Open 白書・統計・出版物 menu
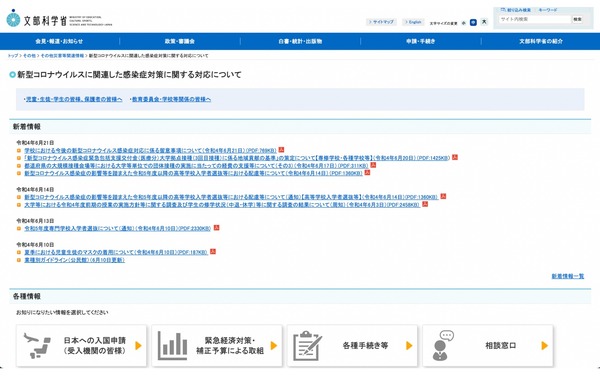Viewport: 600px width, 379px height. (300, 41)
